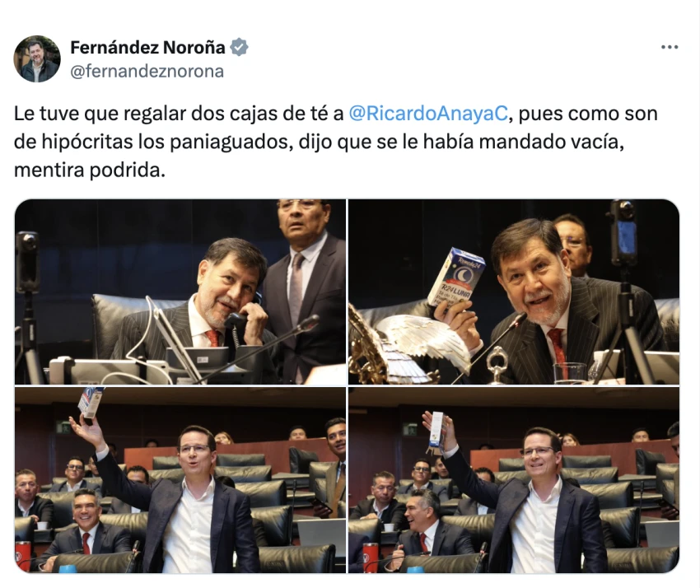Open the bottom-right photo of smiling senator
Image resolution: width=700 pixels, height=588 pixels.
[x=514, y=480]
